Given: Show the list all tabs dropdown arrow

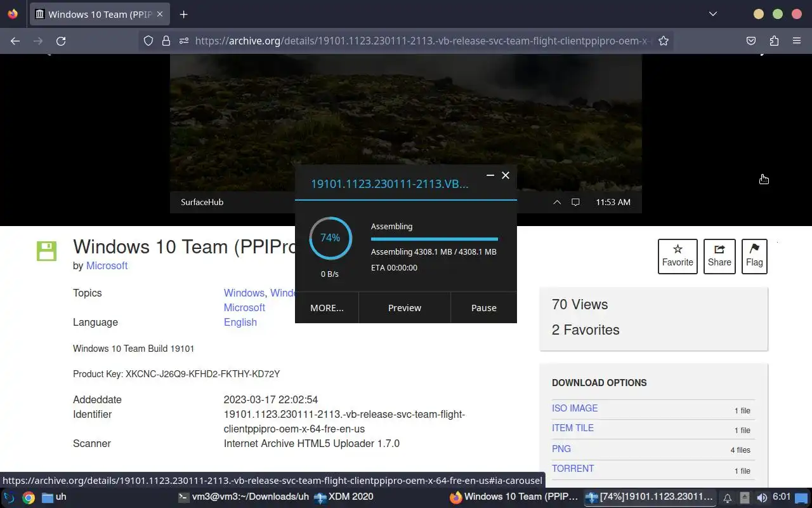Looking at the screenshot, I should pyautogui.click(x=713, y=14).
